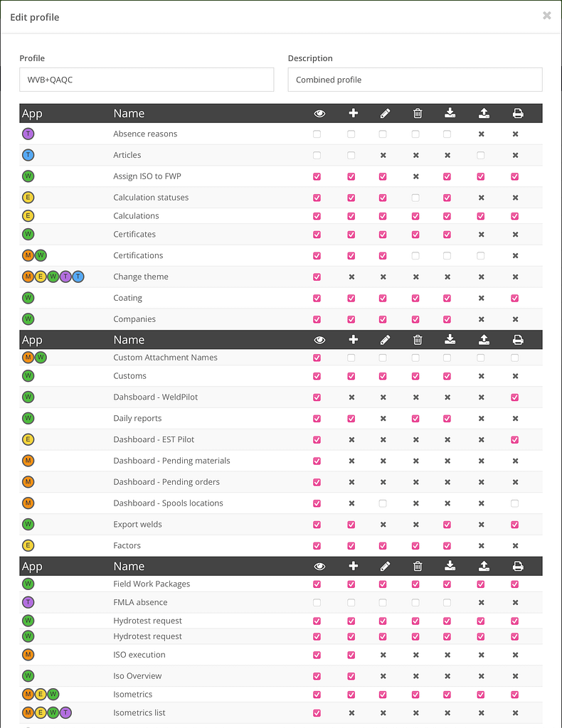The height and width of the screenshot is (728, 562).
Task: Click the print icon in first header
Action: (x=518, y=113)
